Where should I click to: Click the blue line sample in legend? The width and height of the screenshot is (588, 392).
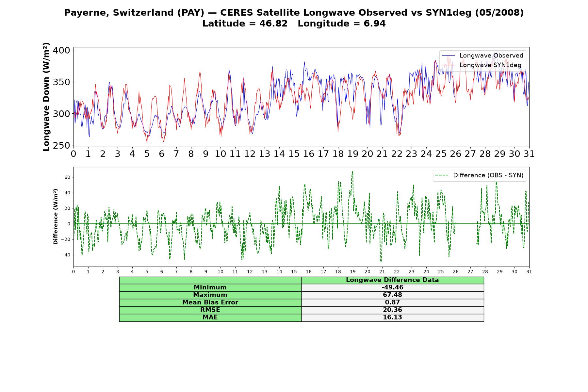coord(448,56)
